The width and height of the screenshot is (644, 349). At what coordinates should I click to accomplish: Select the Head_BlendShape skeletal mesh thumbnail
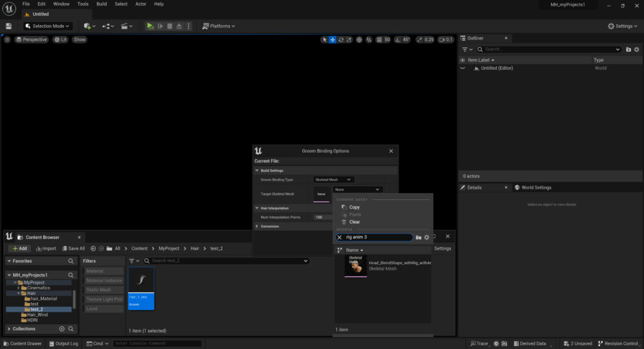click(x=355, y=265)
